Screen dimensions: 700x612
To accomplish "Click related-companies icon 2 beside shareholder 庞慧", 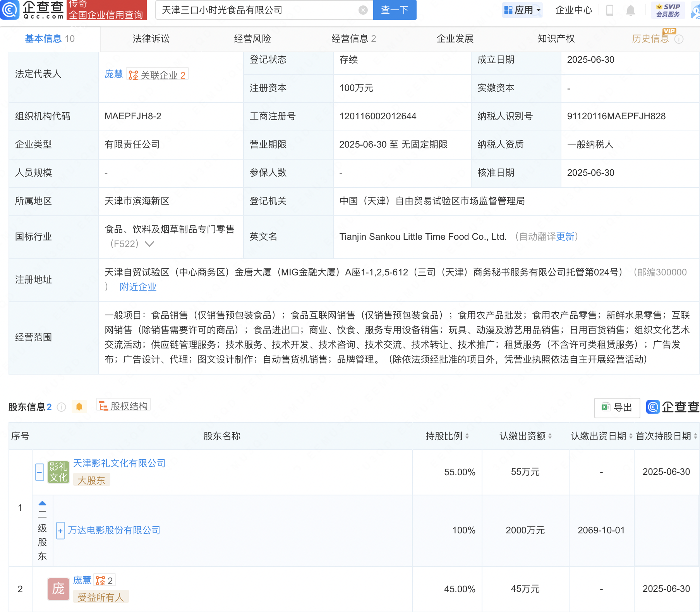I will (104, 580).
